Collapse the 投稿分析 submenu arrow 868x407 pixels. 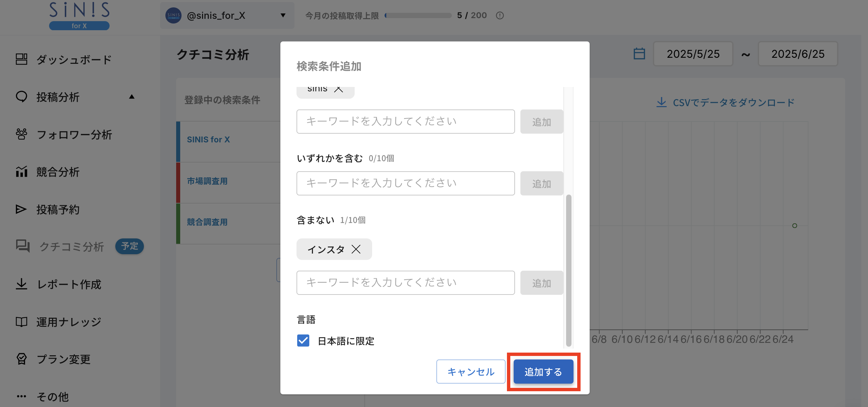coord(132,97)
